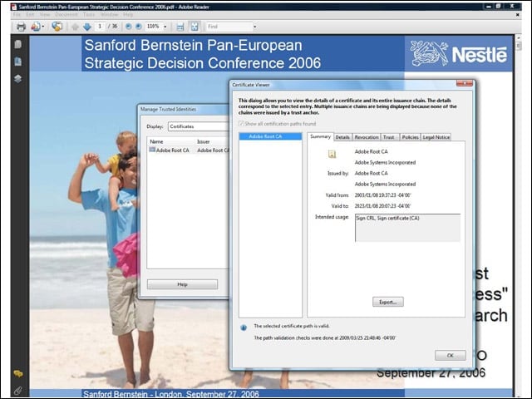Open the Attachments paperclip icon

click(18, 391)
